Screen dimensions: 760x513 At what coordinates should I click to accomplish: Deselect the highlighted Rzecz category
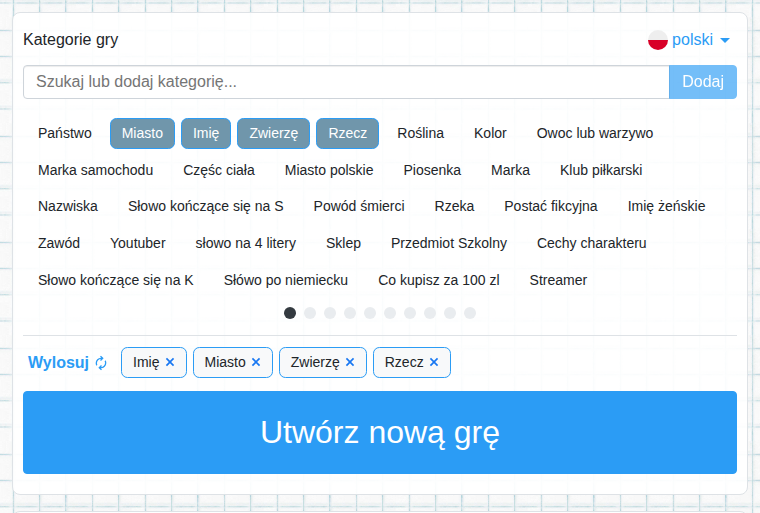click(348, 133)
